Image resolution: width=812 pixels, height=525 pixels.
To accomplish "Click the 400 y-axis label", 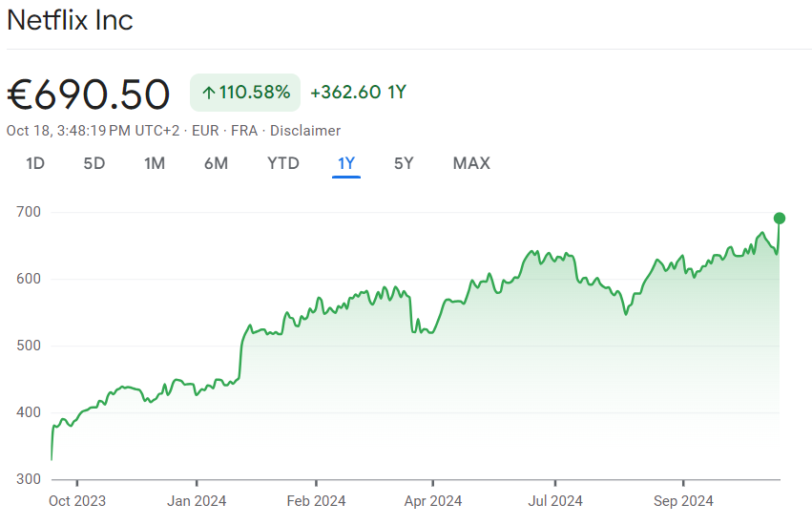I will [29, 412].
